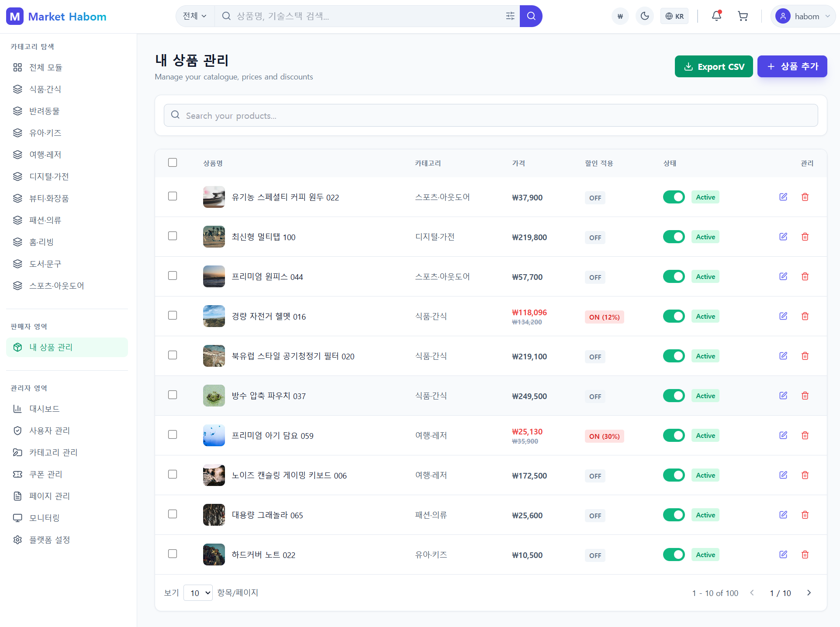Click the Search your products field
840x627 pixels.
[491, 115]
